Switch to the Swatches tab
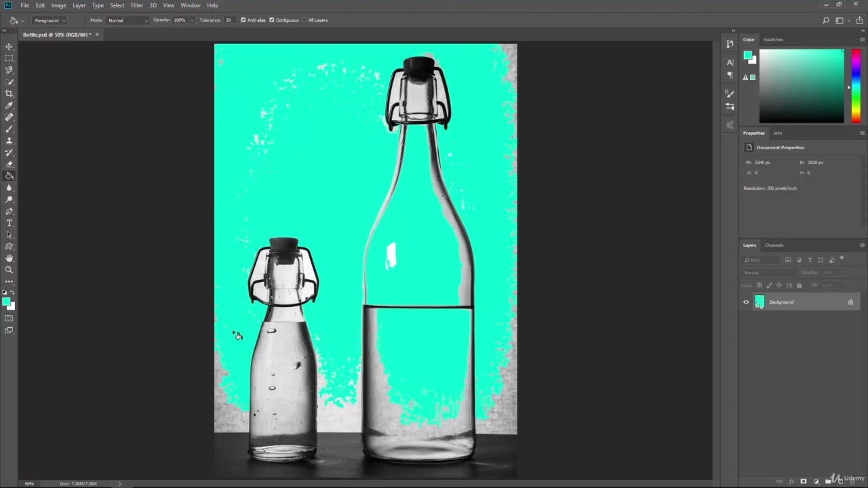Screen dimensions: 868x488 (x=773, y=39)
